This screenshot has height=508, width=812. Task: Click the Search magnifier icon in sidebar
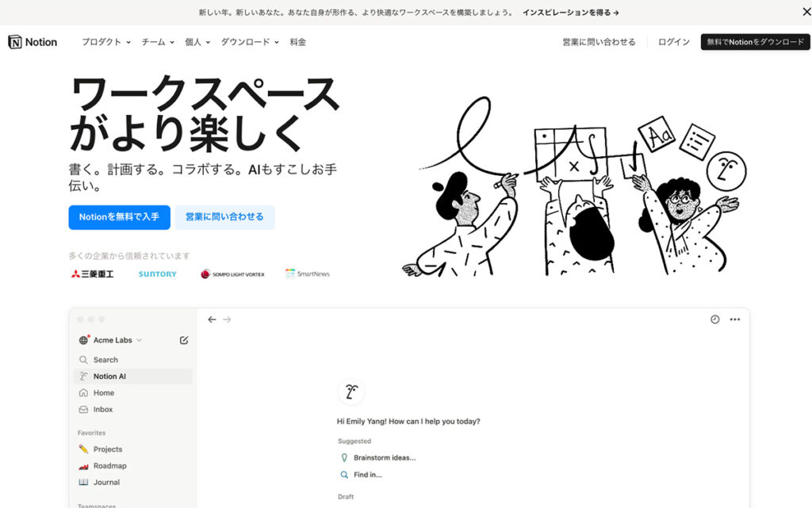coord(83,360)
